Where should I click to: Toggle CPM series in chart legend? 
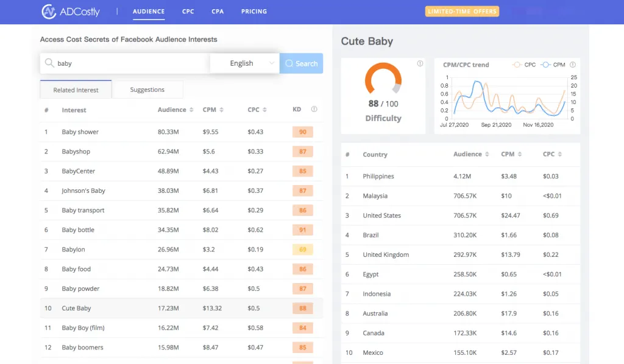coord(554,65)
